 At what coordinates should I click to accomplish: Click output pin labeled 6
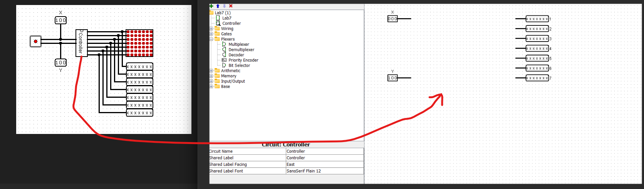pyautogui.click(x=537, y=68)
